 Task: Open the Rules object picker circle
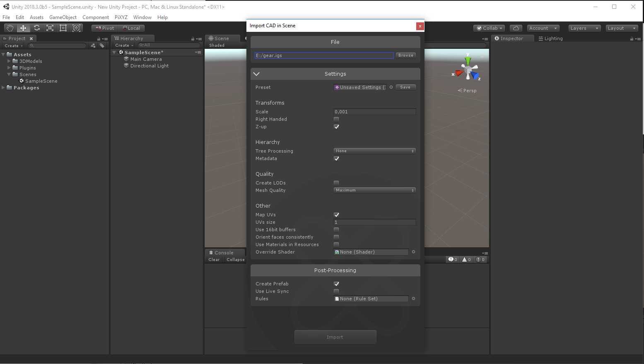(x=413, y=299)
